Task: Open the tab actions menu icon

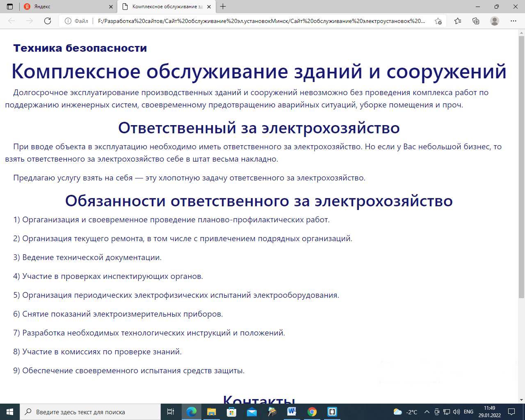Action: [10, 7]
